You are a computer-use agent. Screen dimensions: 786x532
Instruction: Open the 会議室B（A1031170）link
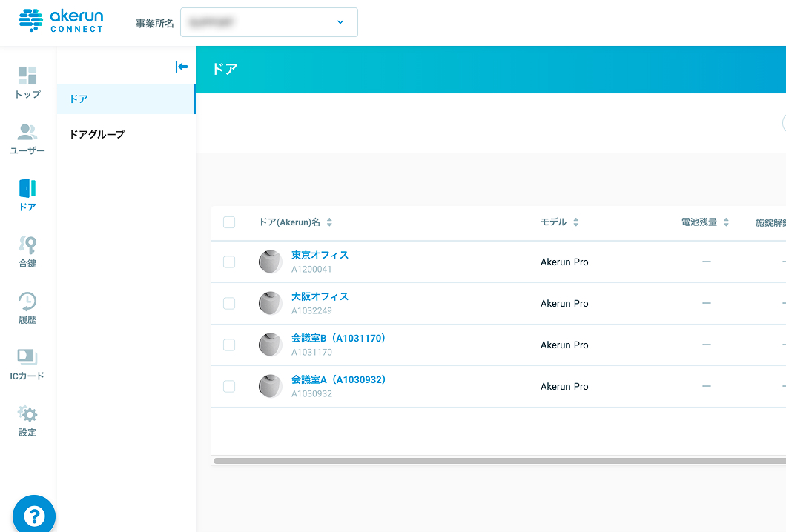pos(338,338)
